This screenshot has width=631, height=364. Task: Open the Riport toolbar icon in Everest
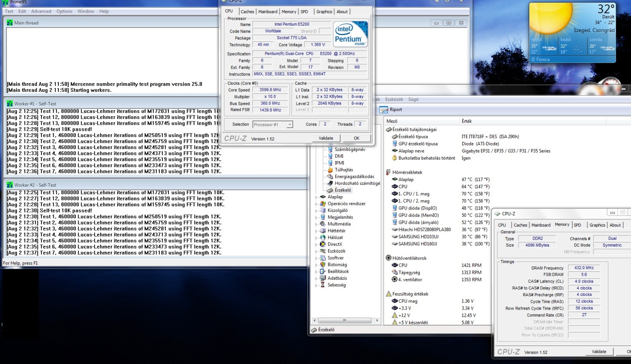tap(384, 110)
